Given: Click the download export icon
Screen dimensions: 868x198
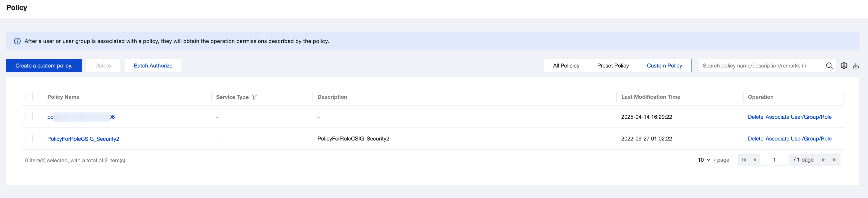Looking at the screenshot, I should [x=855, y=66].
